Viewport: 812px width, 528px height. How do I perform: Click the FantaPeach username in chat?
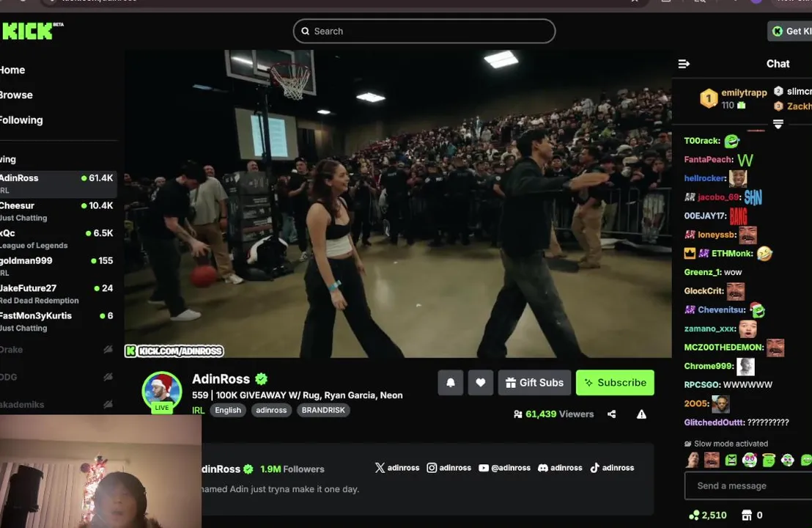(x=709, y=160)
